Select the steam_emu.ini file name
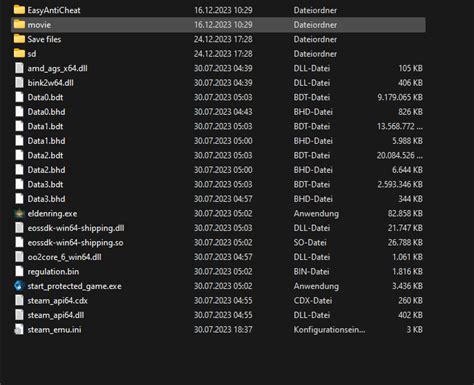 pos(54,330)
